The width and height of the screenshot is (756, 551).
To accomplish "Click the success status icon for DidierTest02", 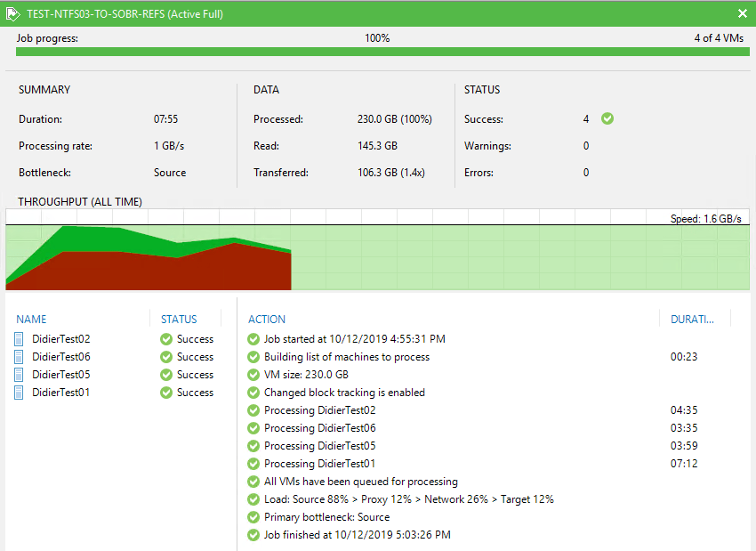I will pos(166,339).
